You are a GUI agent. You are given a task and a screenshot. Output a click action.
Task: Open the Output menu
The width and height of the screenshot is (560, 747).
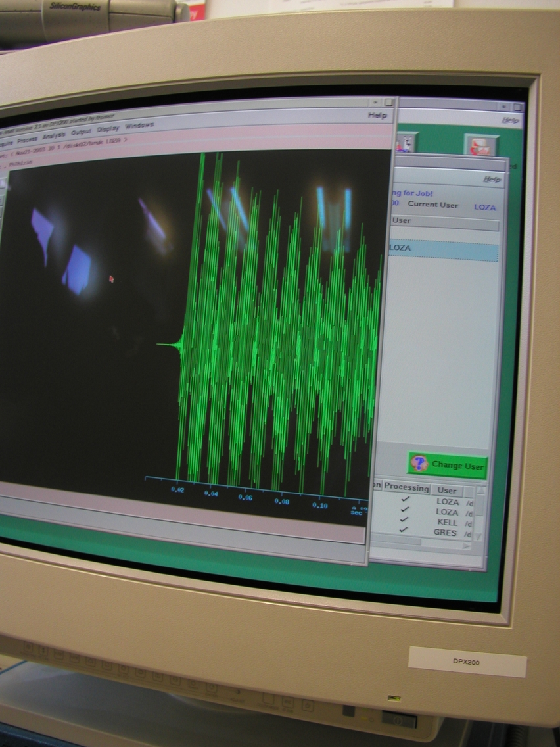click(x=81, y=132)
